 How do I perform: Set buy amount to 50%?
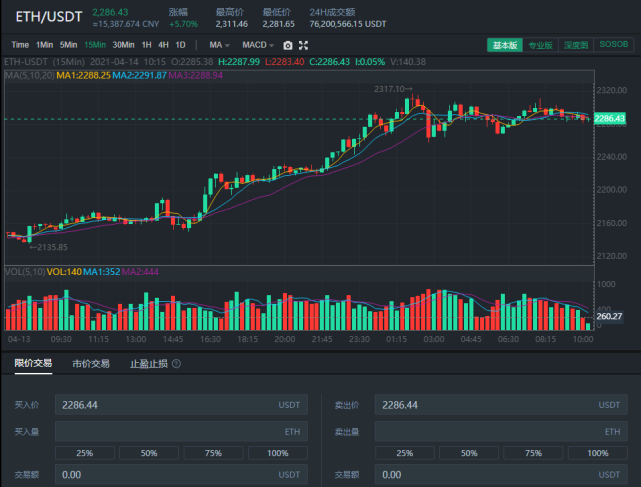(x=149, y=453)
